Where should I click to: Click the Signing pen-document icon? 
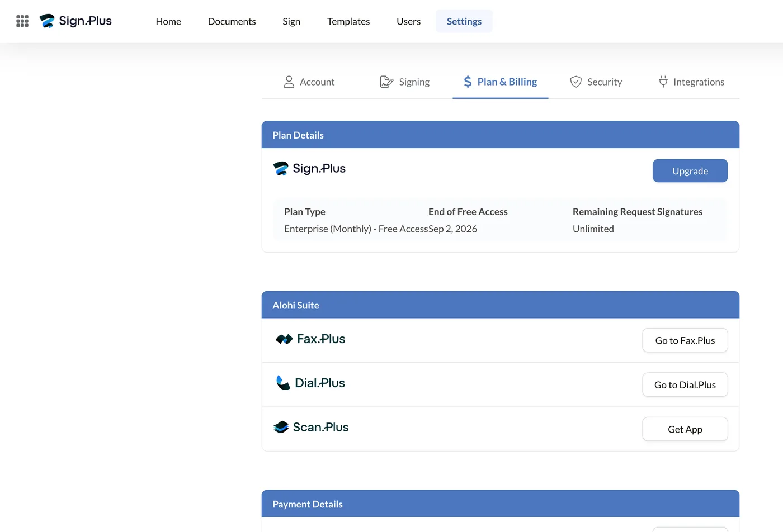pyautogui.click(x=386, y=82)
